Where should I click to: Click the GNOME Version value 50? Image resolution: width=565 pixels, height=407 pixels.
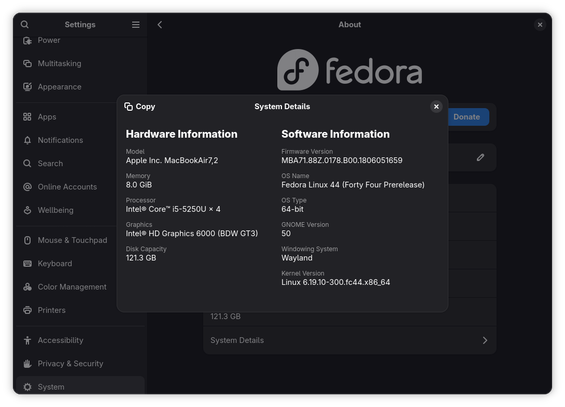(x=286, y=233)
